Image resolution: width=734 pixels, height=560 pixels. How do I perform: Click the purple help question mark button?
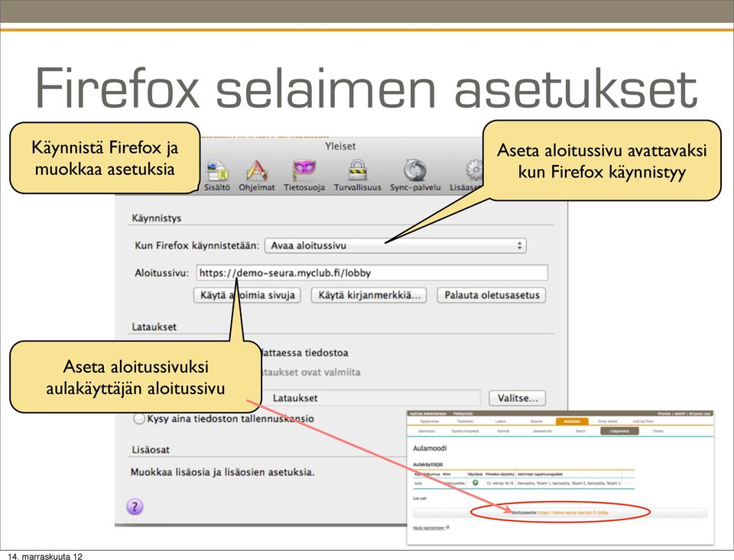pos(135,507)
